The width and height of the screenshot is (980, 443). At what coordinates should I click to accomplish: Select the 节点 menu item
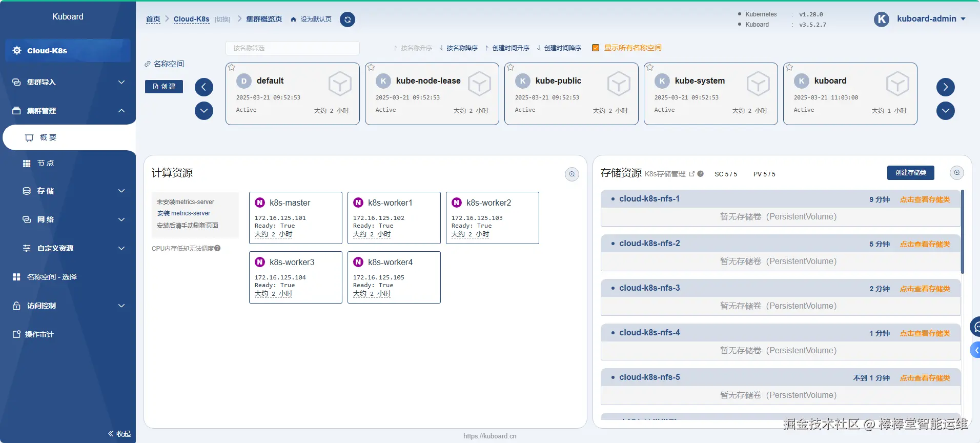69,163
